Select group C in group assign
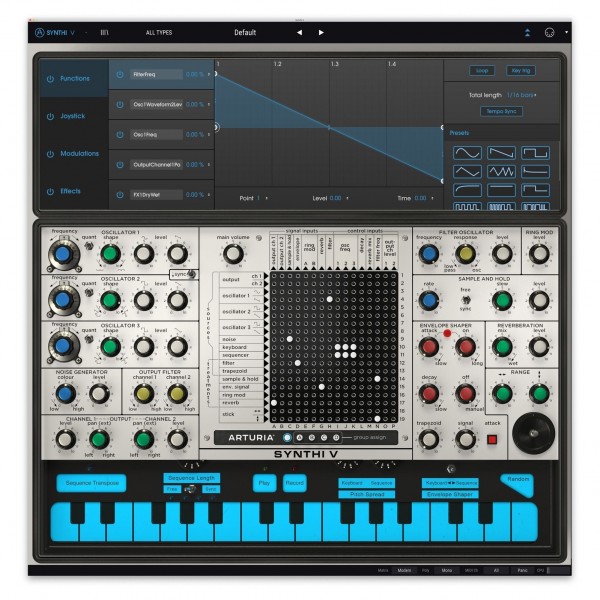Viewport: 600px width, 600px height. pyautogui.click(x=324, y=437)
